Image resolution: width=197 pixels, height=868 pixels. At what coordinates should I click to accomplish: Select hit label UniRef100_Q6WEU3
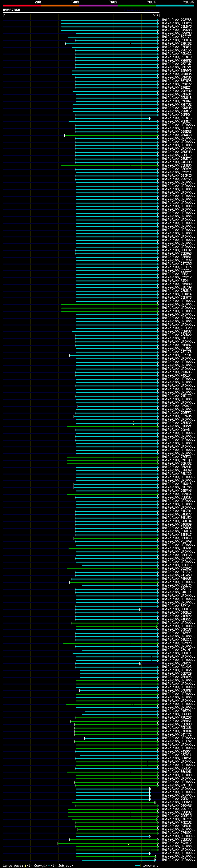(177, 152)
